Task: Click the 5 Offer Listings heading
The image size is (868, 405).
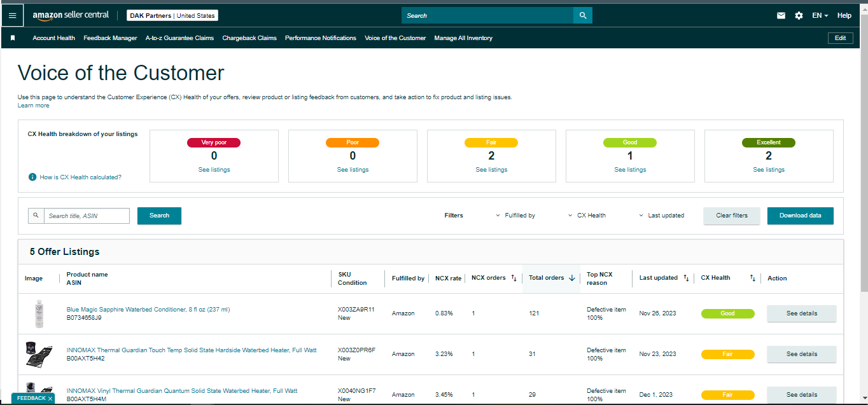Action: pos(65,252)
